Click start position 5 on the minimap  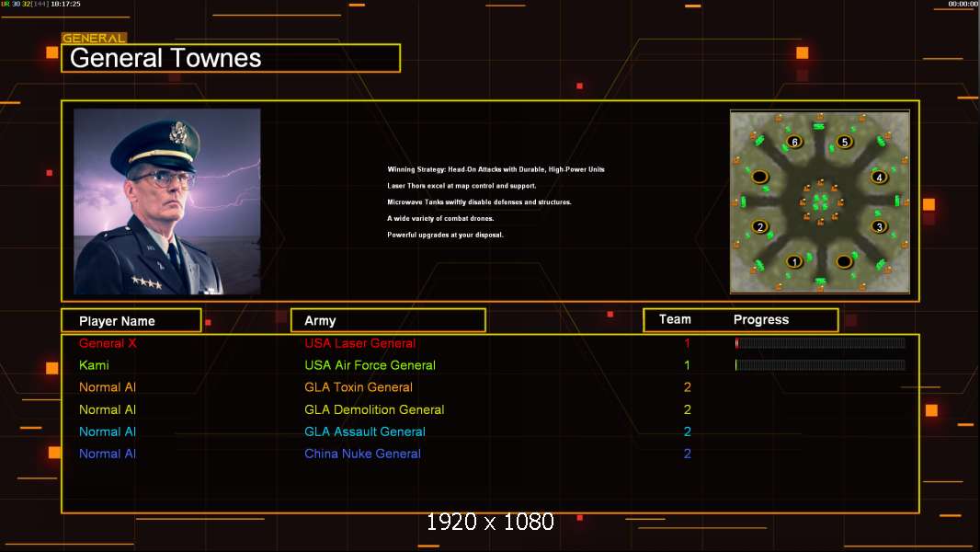pyautogui.click(x=844, y=142)
